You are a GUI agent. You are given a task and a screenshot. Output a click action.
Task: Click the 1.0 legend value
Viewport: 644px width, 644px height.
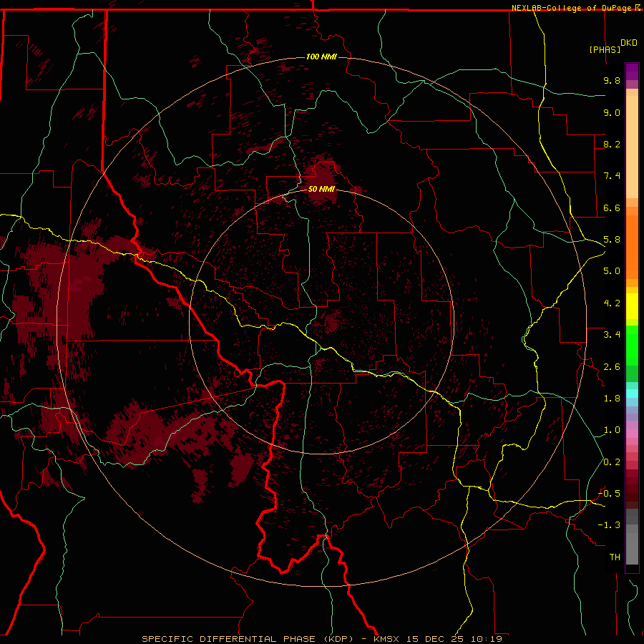(x=612, y=430)
